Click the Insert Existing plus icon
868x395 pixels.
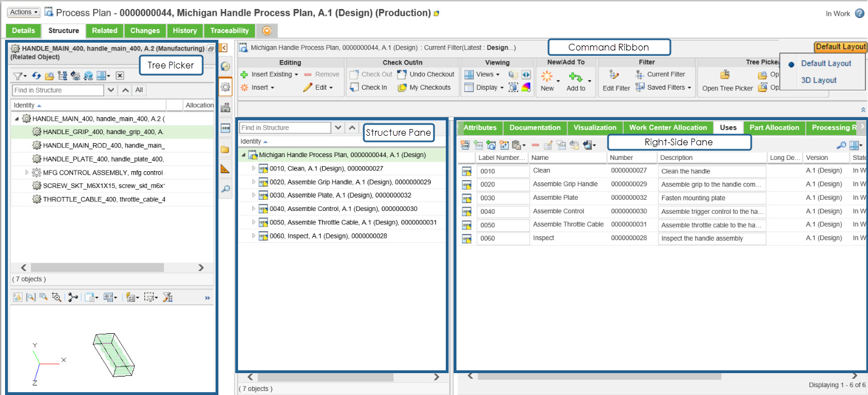pos(244,74)
